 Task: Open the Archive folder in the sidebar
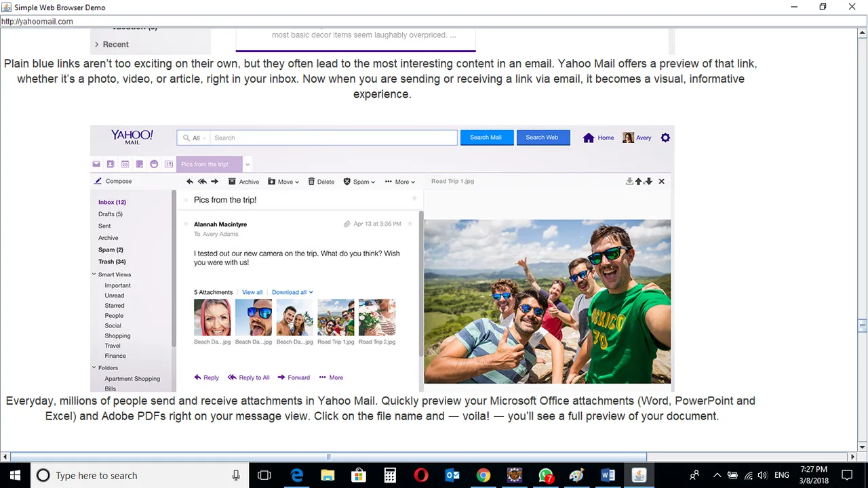click(x=108, y=238)
